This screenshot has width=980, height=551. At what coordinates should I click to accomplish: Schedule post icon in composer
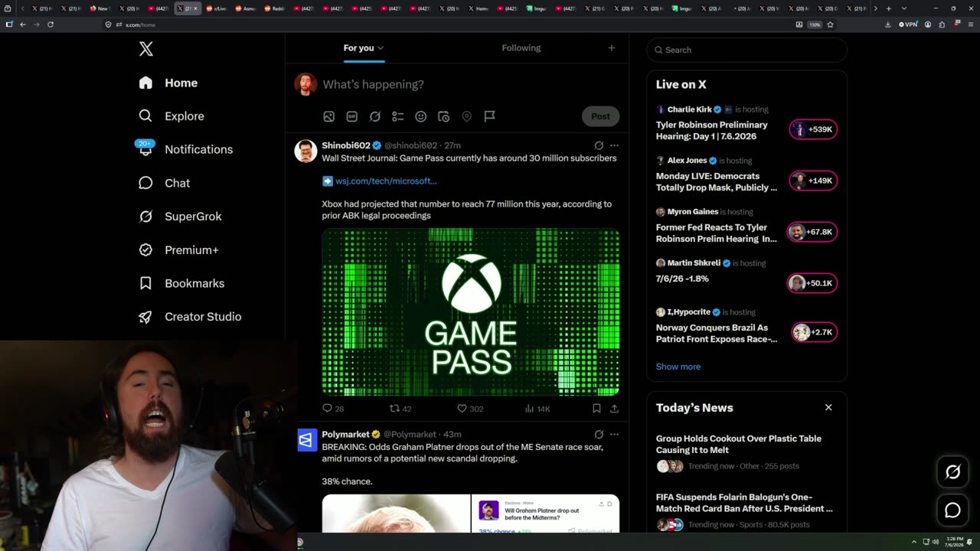443,116
